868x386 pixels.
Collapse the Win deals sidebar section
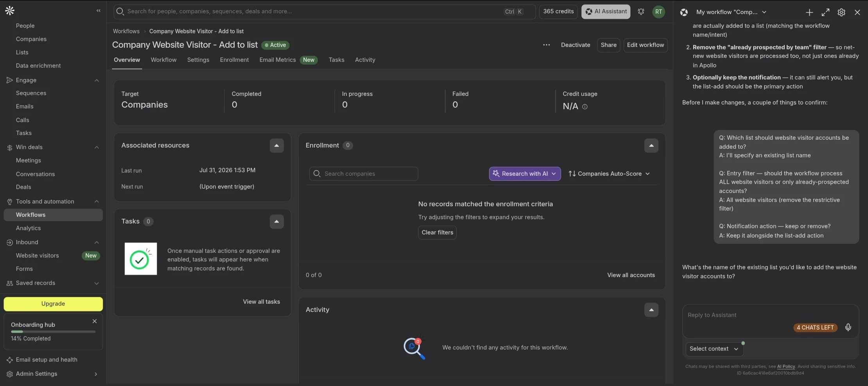point(97,147)
